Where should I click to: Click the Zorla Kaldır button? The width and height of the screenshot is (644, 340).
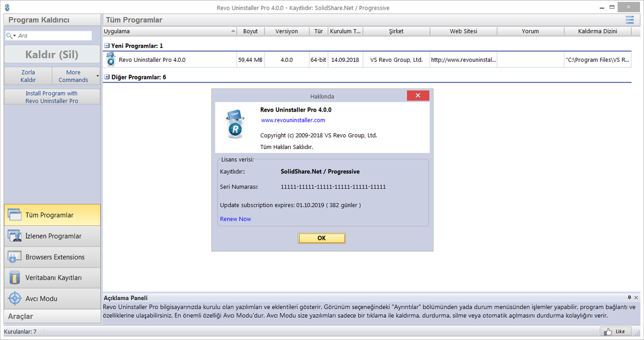28,76
